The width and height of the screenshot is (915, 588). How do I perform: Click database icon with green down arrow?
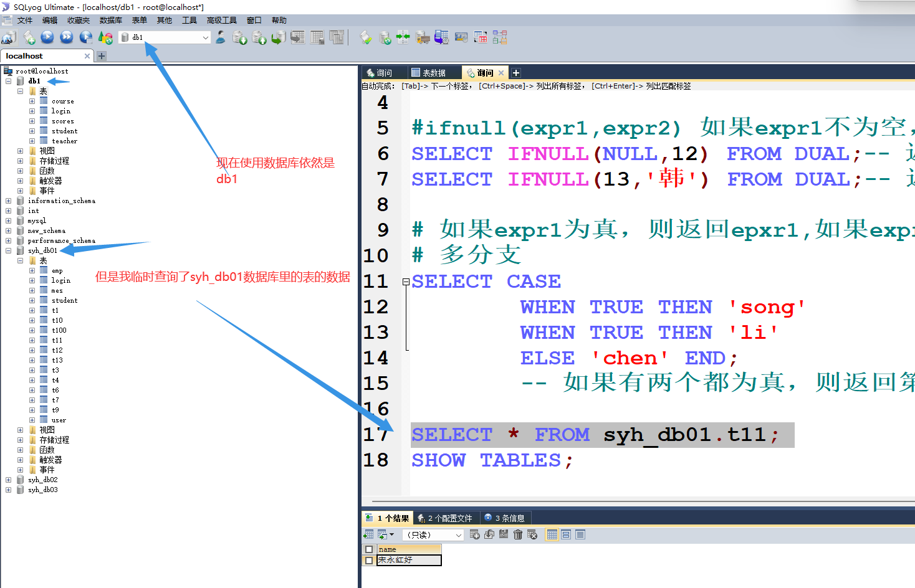click(240, 37)
